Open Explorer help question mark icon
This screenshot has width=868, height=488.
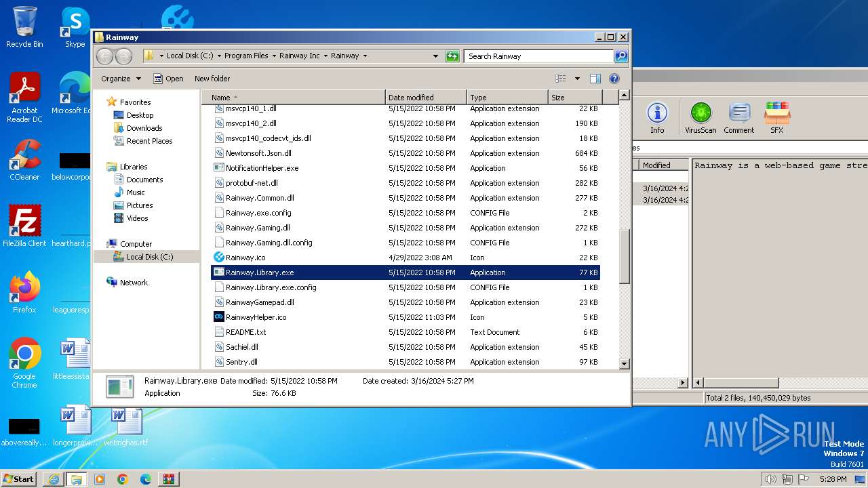pos(614,79)
